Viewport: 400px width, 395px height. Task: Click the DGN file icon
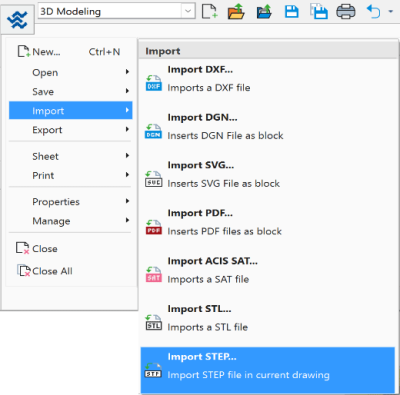[x=154, y=131]
